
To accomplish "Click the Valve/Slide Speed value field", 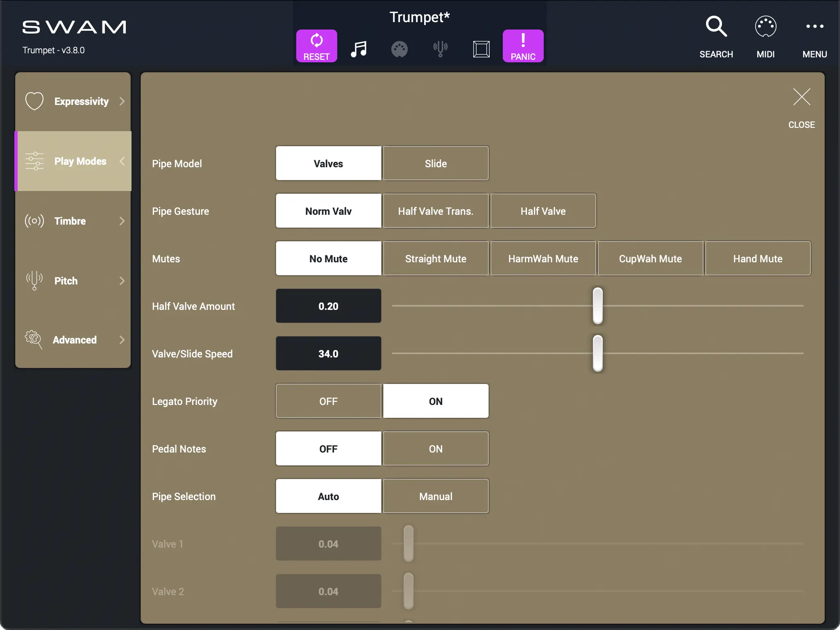I will (328, 353).
